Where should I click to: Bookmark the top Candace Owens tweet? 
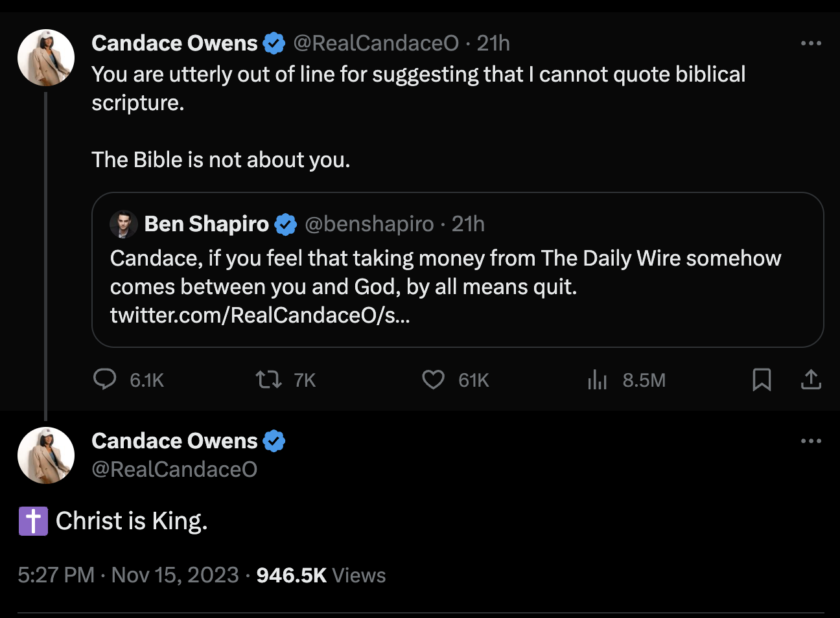click(x=762, y=380)
